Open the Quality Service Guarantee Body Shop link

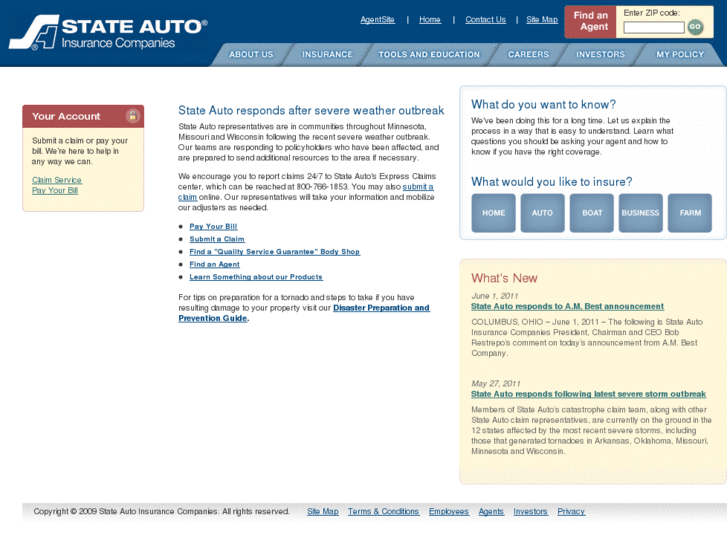coord(274,251)
